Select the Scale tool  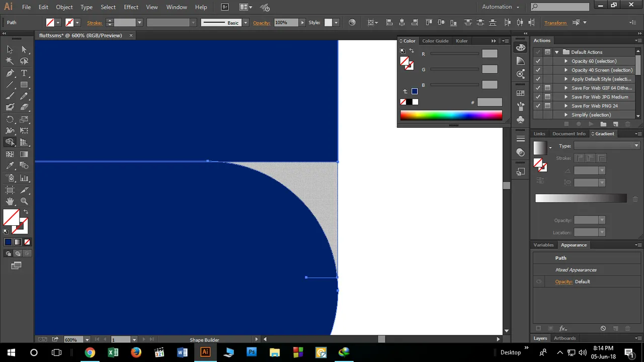click(x=24, y=119)
